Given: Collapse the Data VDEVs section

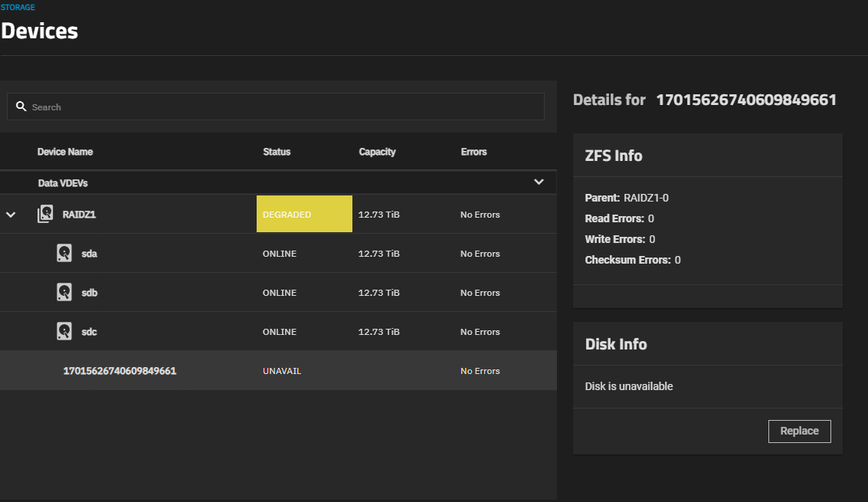Looking at the screenshot, I should click(539, 182).
